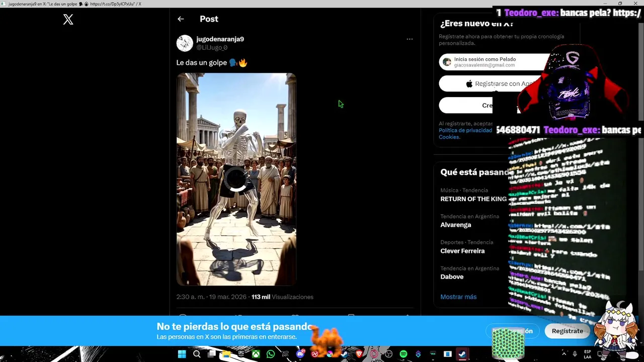Click the Qué está pasando heading
Screen dimensions: 644x362
[475, 172]
